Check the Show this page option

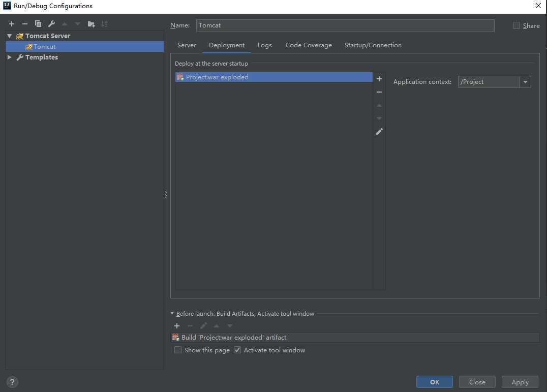(x=178, y=350)
